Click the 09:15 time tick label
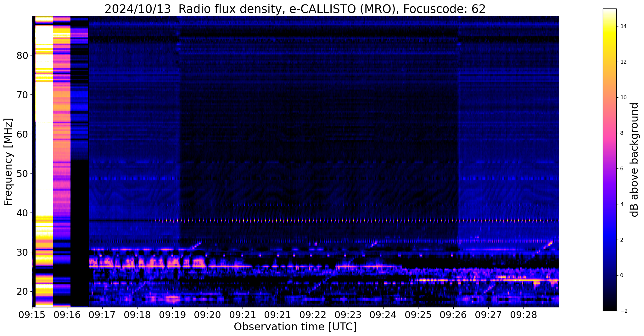 click(32, 315)
